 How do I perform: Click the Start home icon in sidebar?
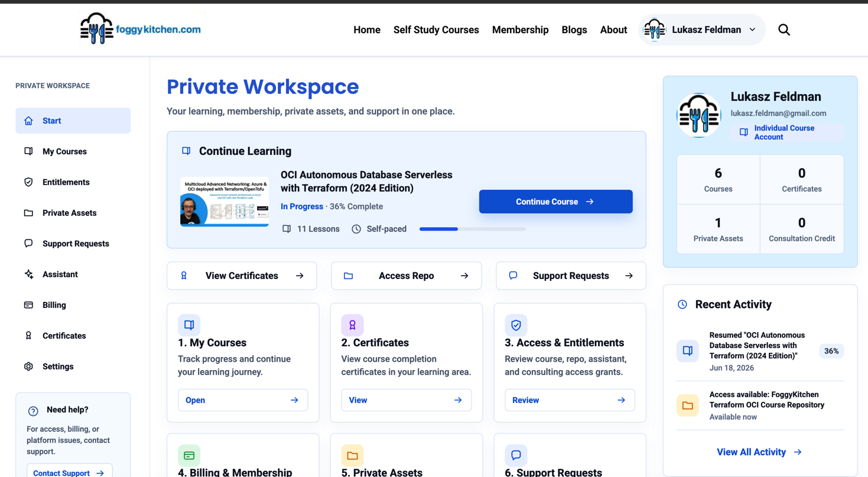click(28, 121)
